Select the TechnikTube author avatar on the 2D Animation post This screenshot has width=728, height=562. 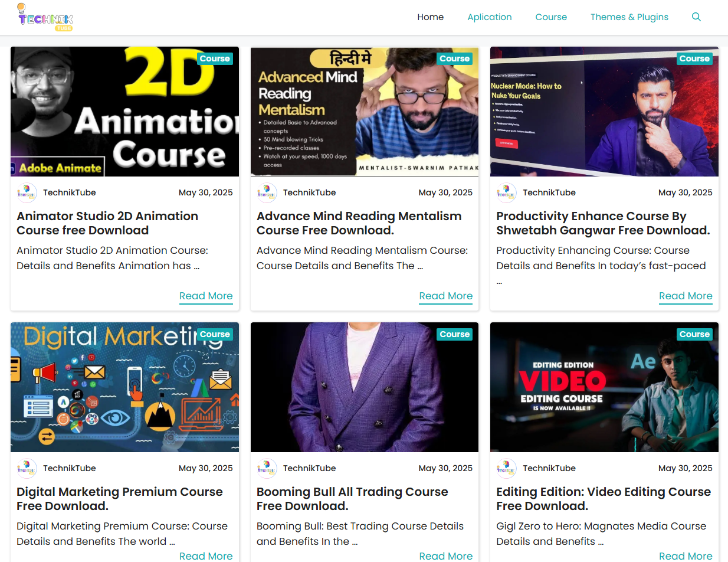27,192
